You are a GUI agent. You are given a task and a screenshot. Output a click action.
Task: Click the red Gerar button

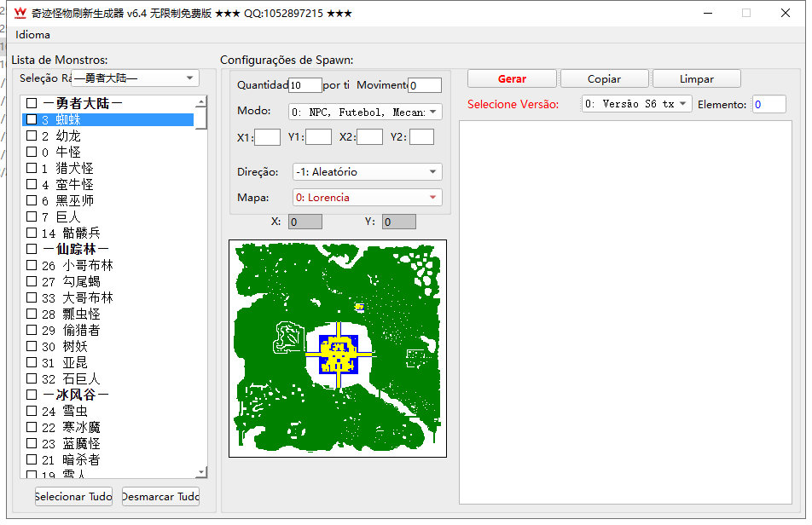[x=512, y=78]
